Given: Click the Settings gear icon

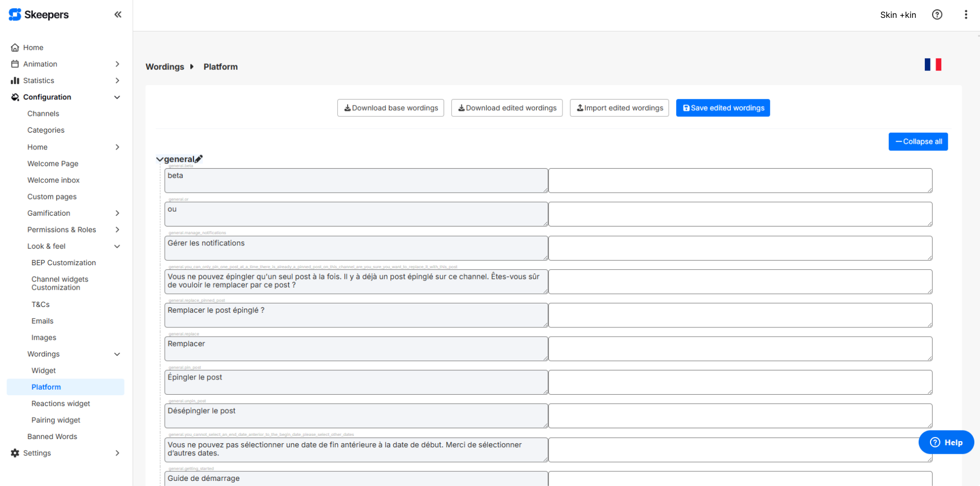Looking at the screenshot, I should 15,453.
